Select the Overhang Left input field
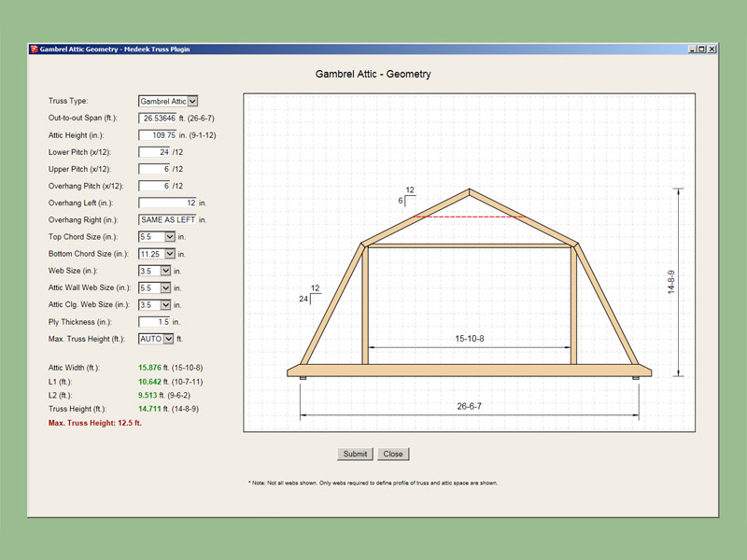747x560 pixels. tap(168, 203)
